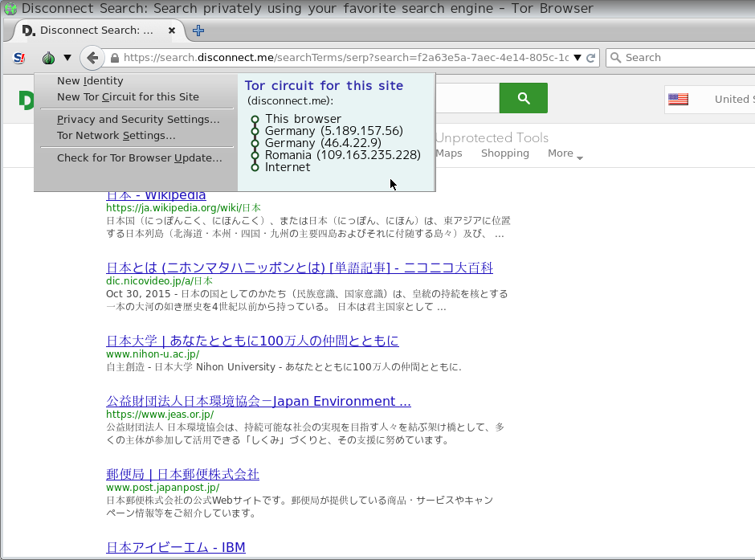Click the address bar URL field
Viewport: 755px width, 560px height.
345,58
